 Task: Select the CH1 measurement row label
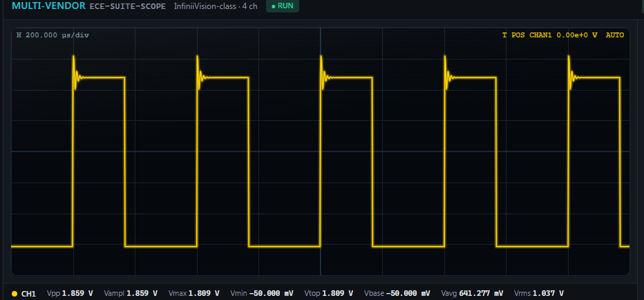[x=29, y=294]
